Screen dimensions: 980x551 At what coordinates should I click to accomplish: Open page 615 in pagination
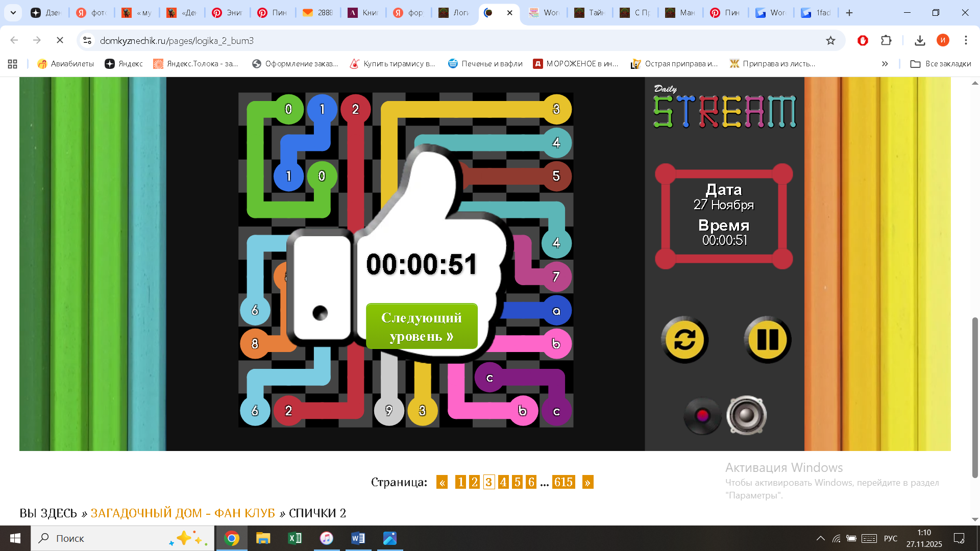pyautogui.click(x=564, y=482)
